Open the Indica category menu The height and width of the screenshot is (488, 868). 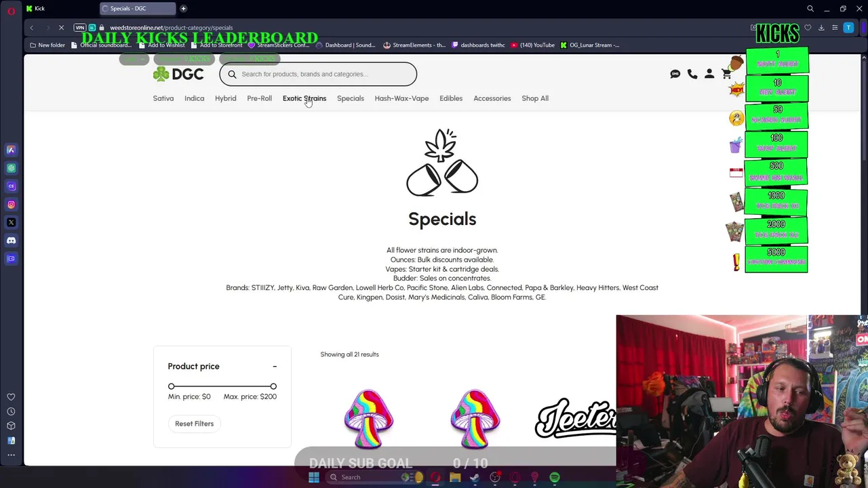coord(194,98)
